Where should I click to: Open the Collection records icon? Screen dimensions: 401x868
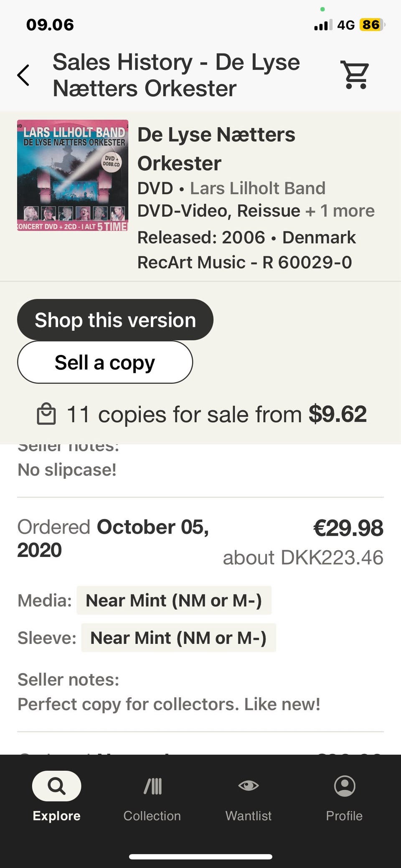(x=152, y=786)
